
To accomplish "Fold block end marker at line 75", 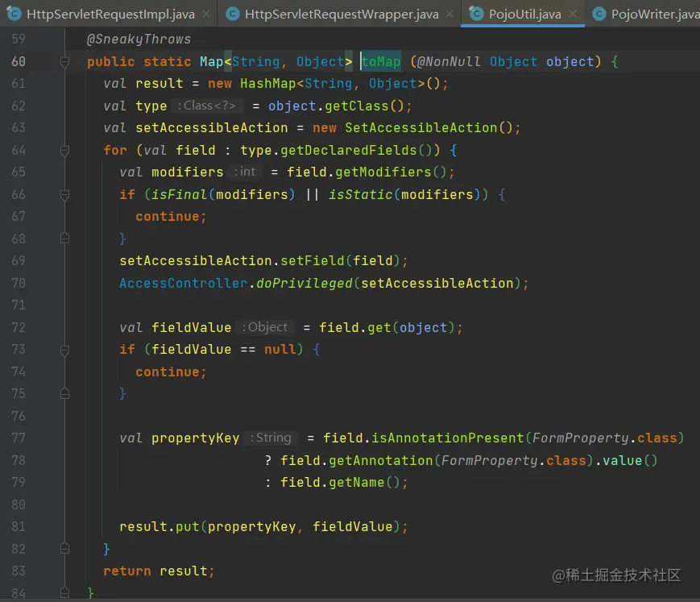I will [64, 394].
